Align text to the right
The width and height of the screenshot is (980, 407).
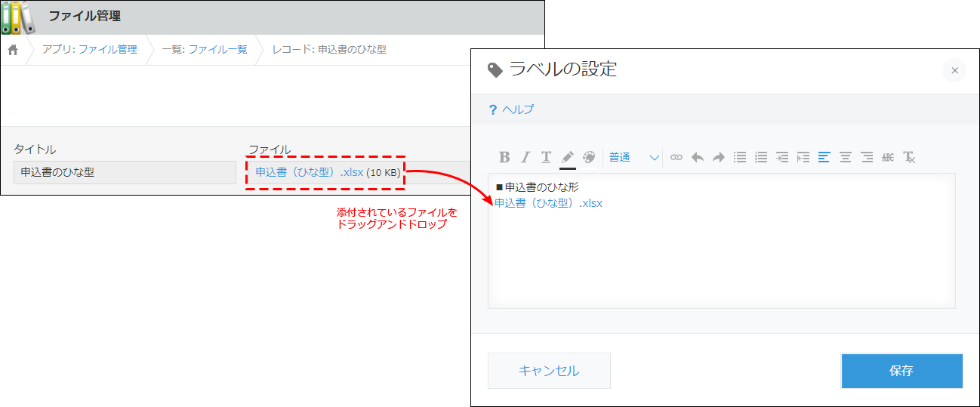pos(867,157)
